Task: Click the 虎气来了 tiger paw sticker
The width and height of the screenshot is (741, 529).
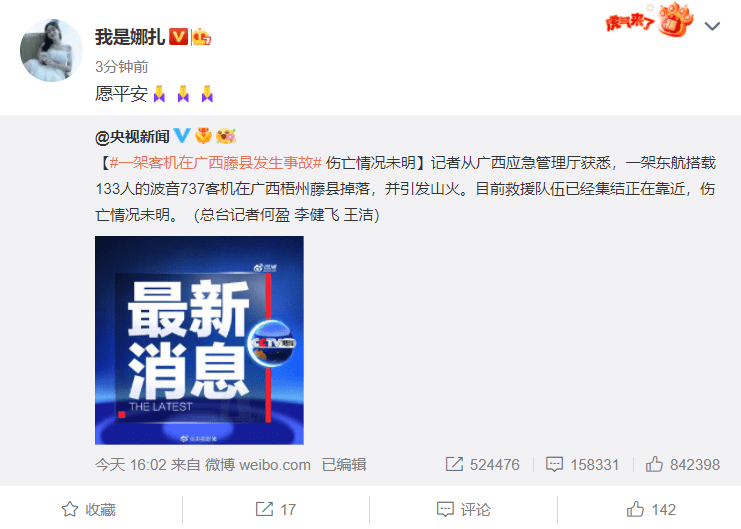Action: pos(650,20)
